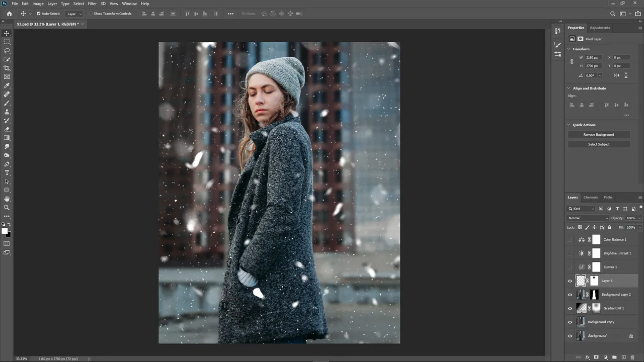Switch to the Adjustments tab
Viewport: 644px width, 362px height.
point(600,28)
